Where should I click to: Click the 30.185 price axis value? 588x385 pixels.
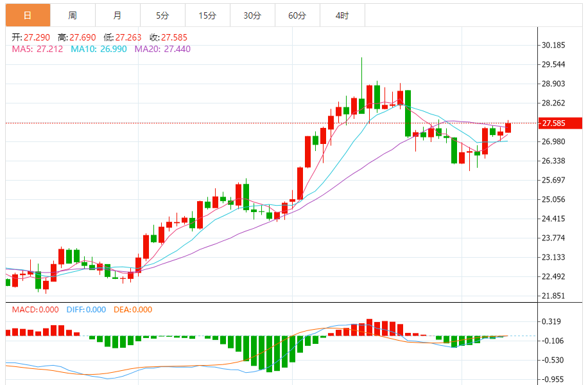tap(553, 45)
